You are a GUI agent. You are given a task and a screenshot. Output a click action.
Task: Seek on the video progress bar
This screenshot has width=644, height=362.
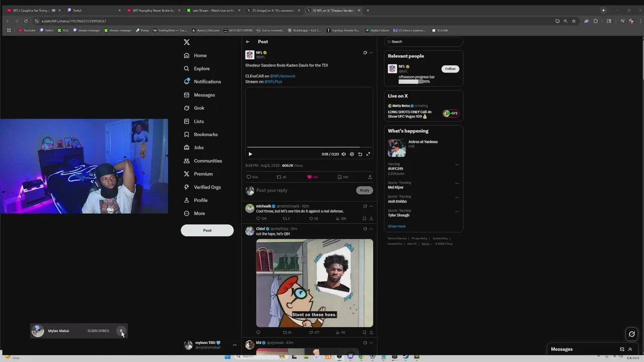click(x=309, y=147)
